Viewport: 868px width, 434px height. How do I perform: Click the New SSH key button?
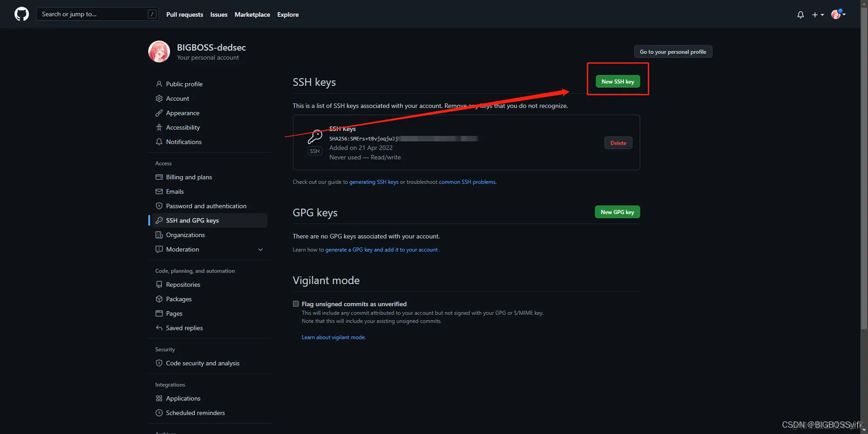(x=618, y=81)
